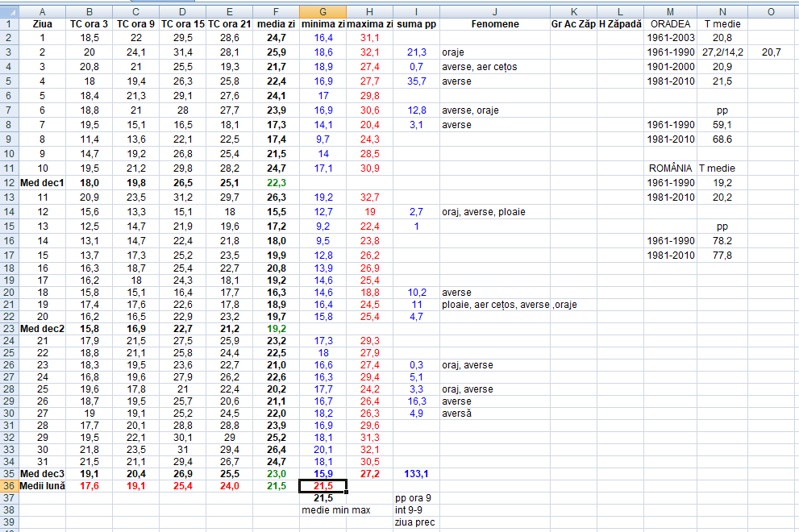Click the 'TC ora 3' header cell
The width and height of the screenshot is (799, 532).
89,24
